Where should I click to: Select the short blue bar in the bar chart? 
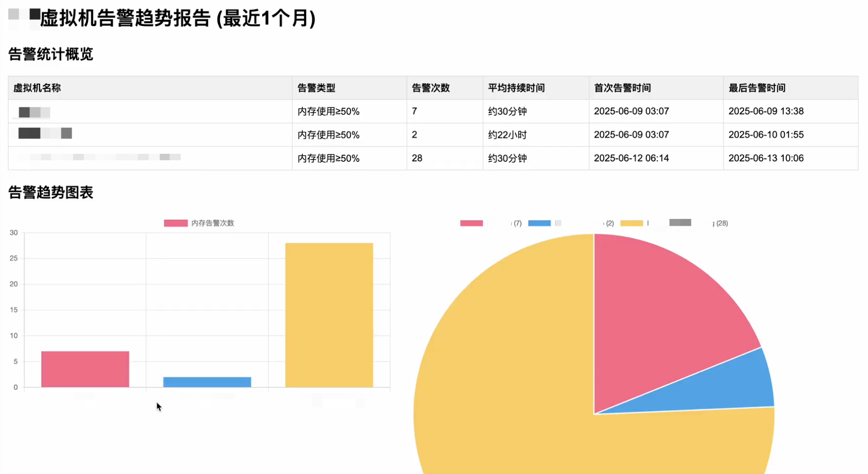coord(207,382)
